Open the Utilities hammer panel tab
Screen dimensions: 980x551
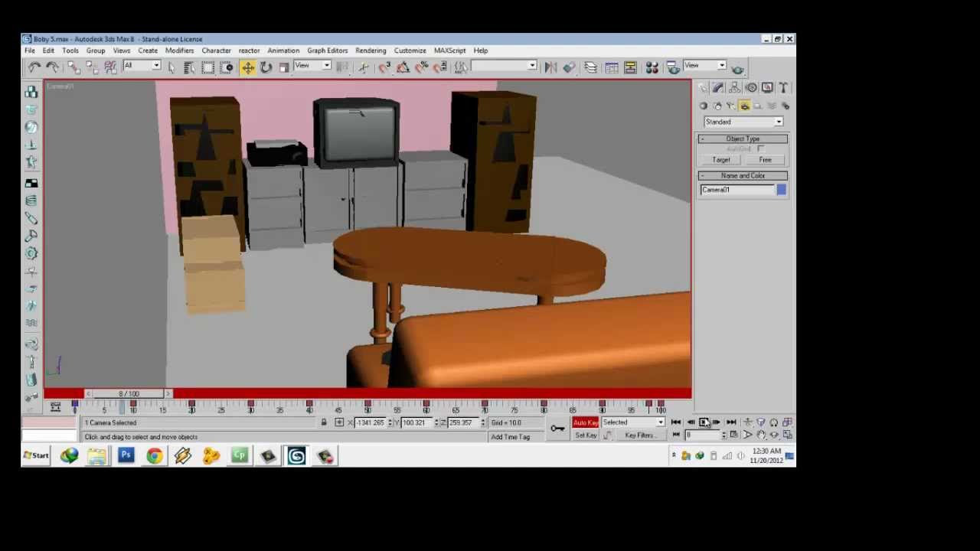(x=783, y=87)
